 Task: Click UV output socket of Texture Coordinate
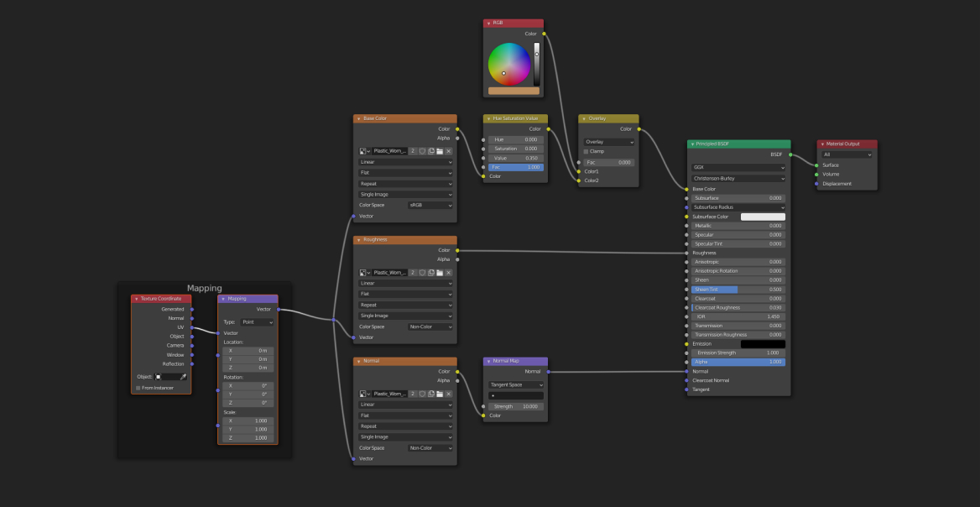192,327
